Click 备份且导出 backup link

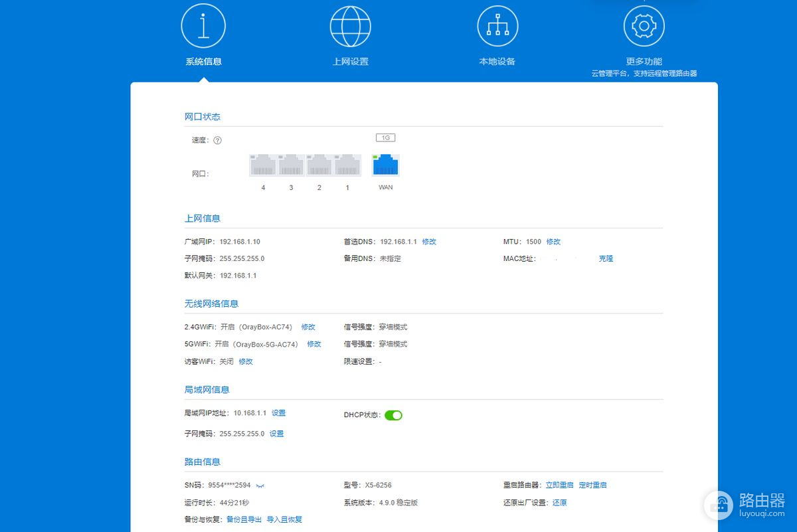tap(244, 519)
